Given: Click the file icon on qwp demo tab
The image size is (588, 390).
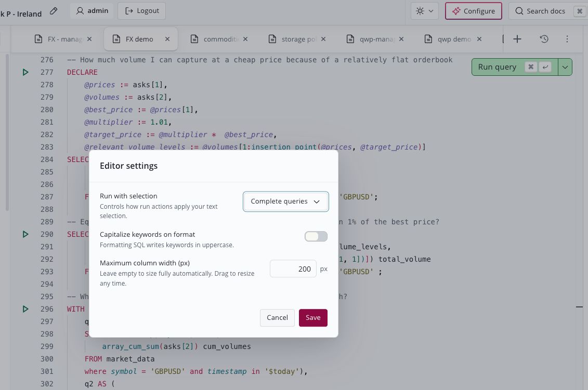Looking at the screenshot, I should (428, 39).
